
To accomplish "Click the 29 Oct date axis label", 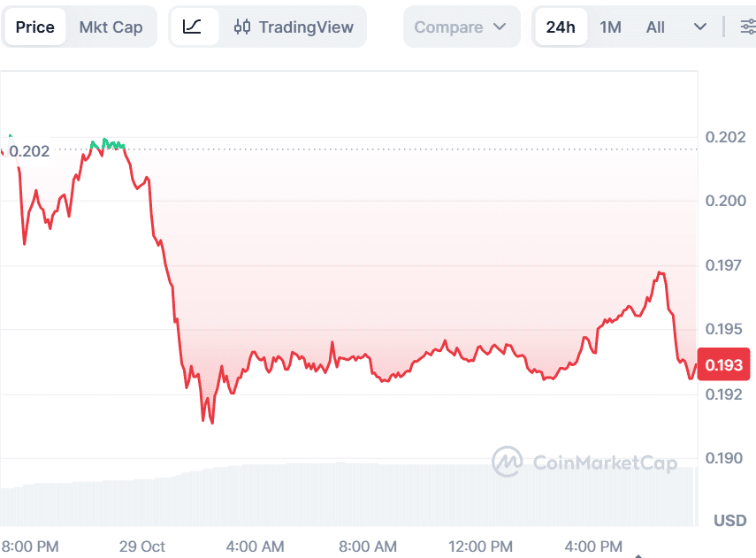I will 142,547.
